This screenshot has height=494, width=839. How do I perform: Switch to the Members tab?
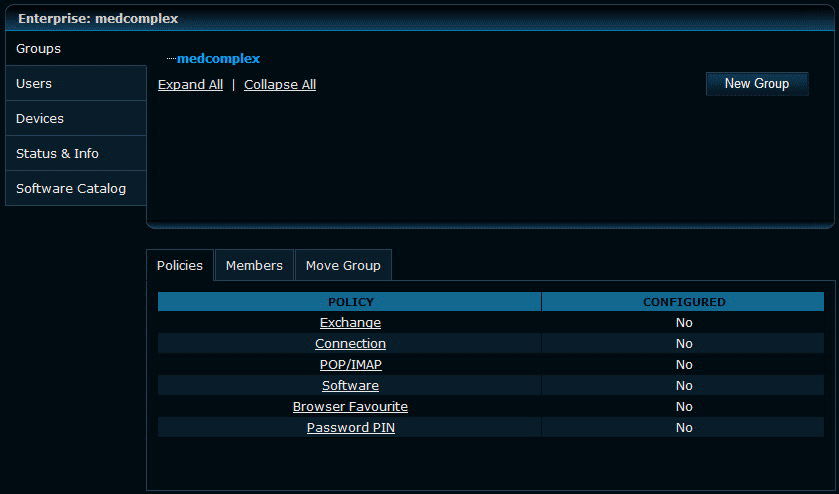tap(254, 266)
